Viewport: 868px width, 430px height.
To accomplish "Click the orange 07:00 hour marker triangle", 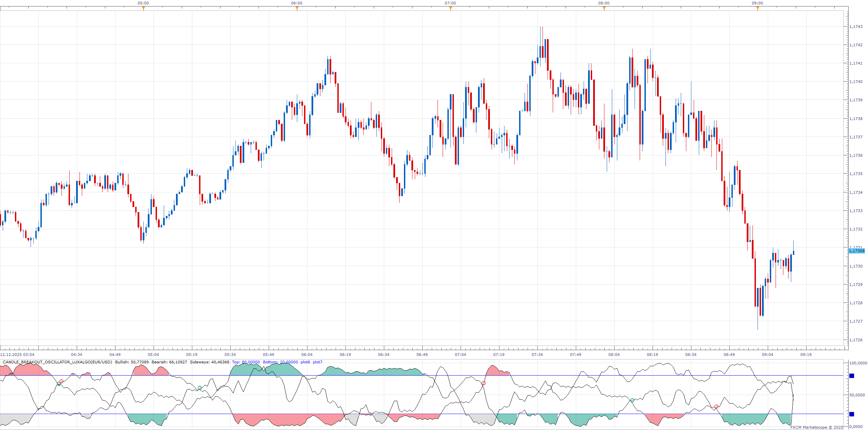I will pyautogui.click(x=450, y=8).
